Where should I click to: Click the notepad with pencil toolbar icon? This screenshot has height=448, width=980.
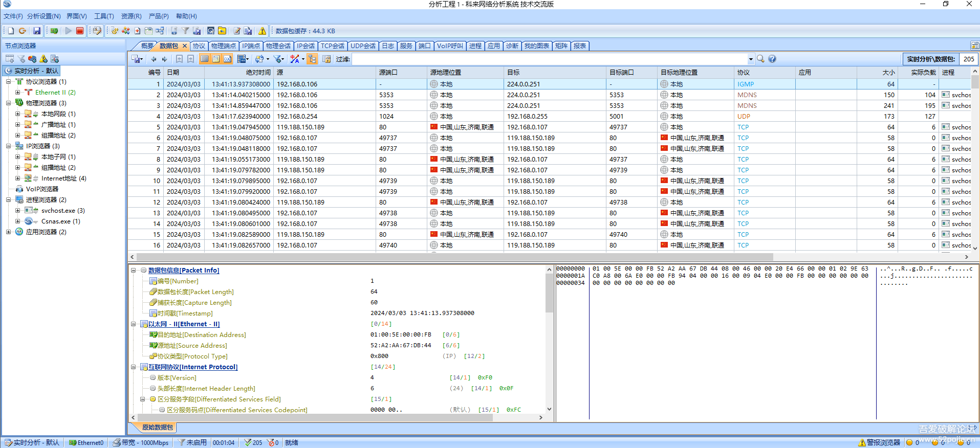click(x=237, y=31)
